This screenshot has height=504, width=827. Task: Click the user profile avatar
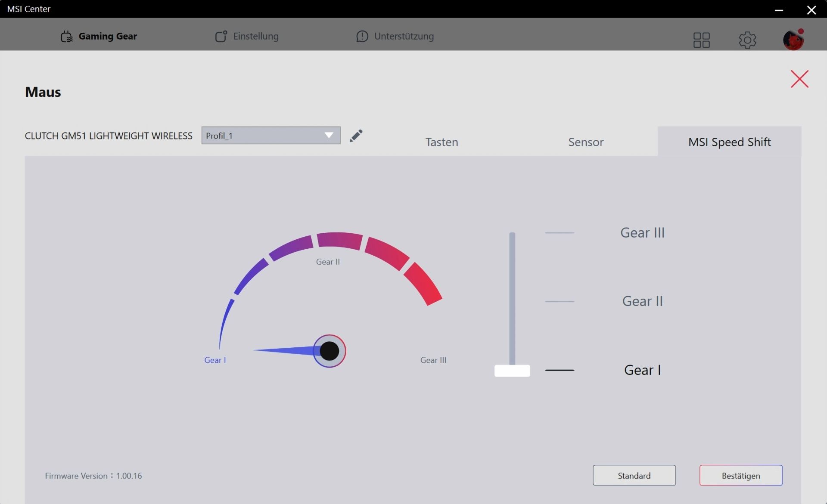coord(793,40)
